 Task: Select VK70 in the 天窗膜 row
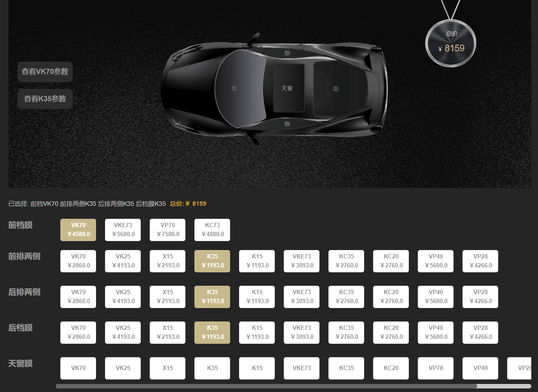78,368
